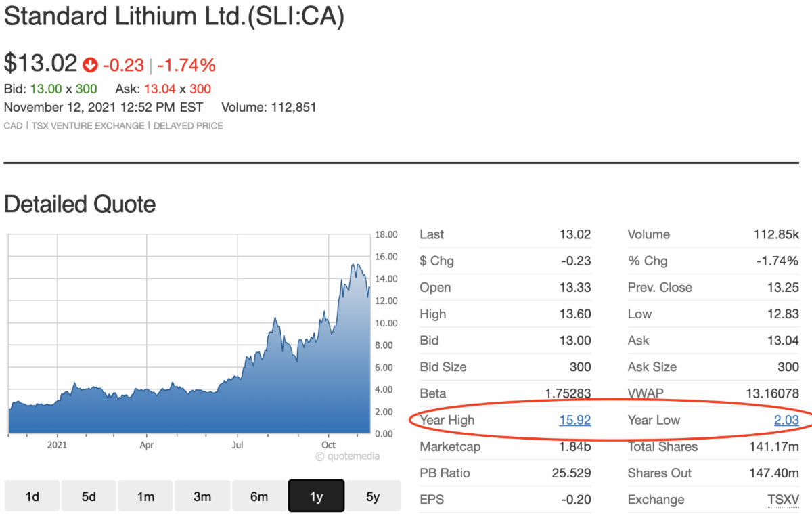This screenshot has height=514, width=812.
Task: Click the Standard Lithium Ltd. title heading
Action: coord(174,18)
